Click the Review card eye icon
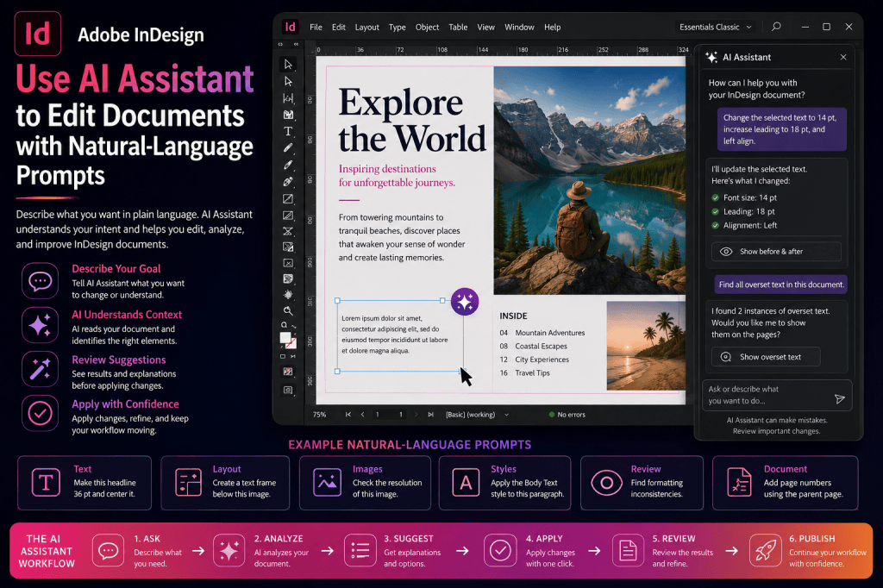883x588 pixels. tap(606, 483)
